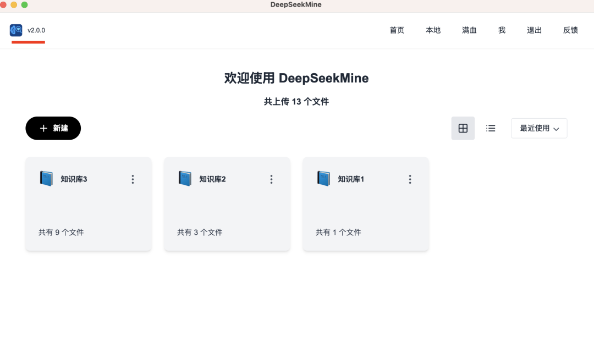This screenshot has width=594, height=364.
Task: Click the yellow minimize window button
Action: pyautogui.click(x=14, y=4)
